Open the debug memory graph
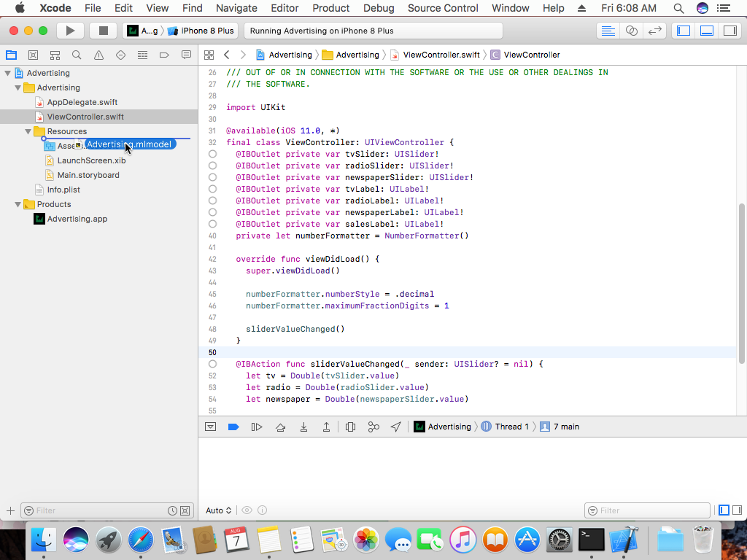The width and height of the screenshot is (747, 560). (373, 427)
